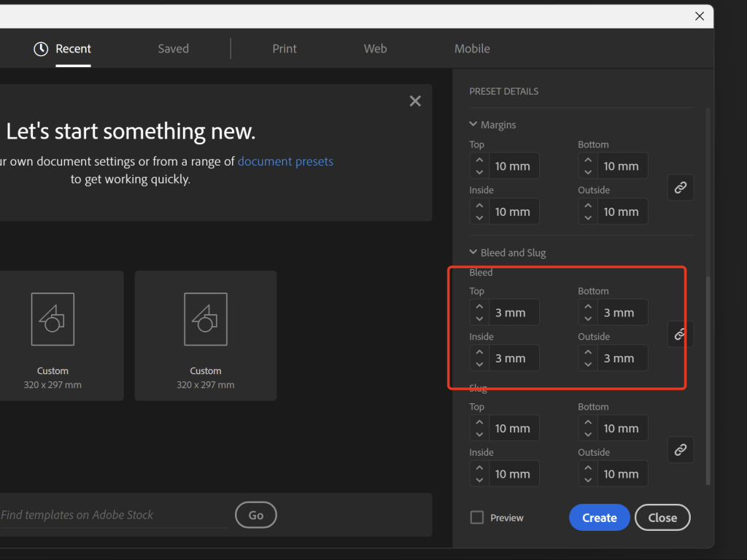Collapse the Bleed and Slug section
This screenshot has height=560, width=747.
pos(473,252)
